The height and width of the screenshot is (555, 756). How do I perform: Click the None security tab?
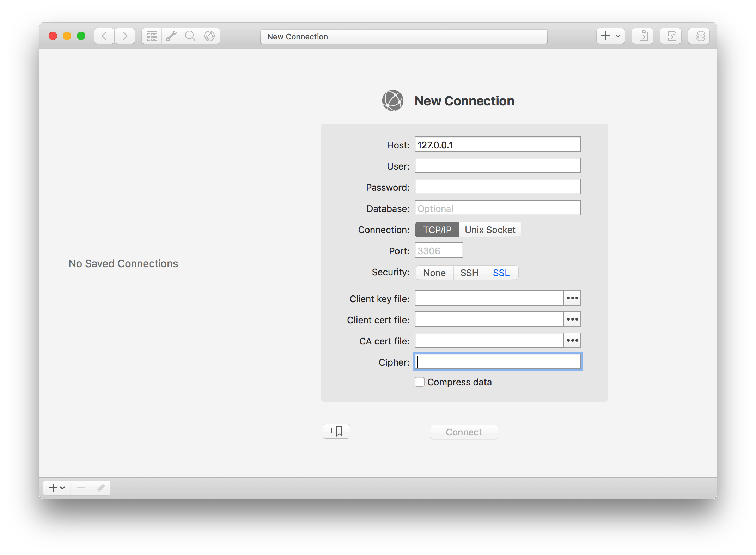pyautogui.click(x=434, y=272)
